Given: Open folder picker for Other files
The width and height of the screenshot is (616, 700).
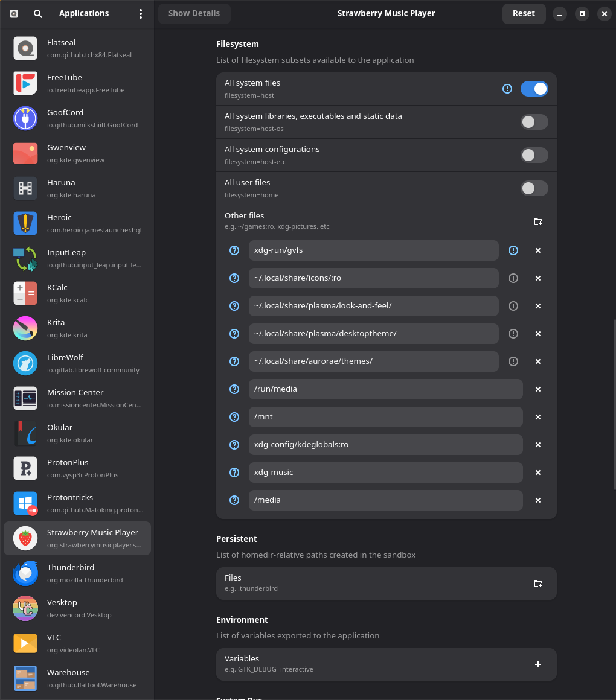Looking at the screenshot, I should click(537, 221).
